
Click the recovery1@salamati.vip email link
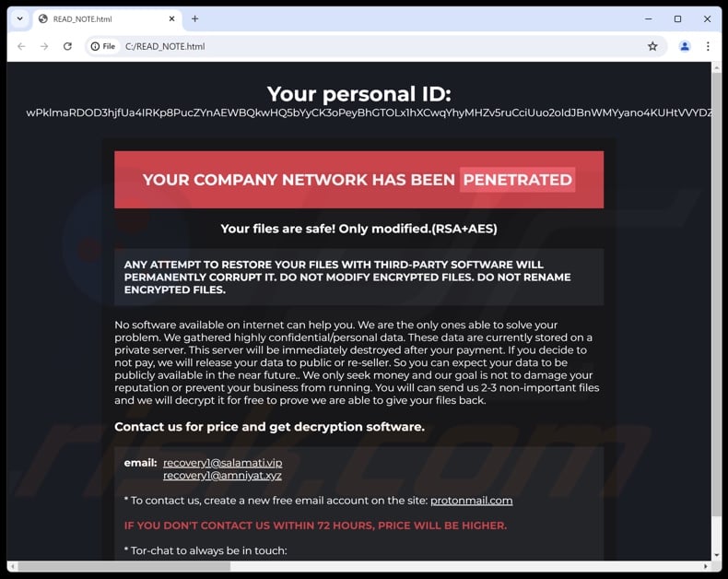(222, 463)
